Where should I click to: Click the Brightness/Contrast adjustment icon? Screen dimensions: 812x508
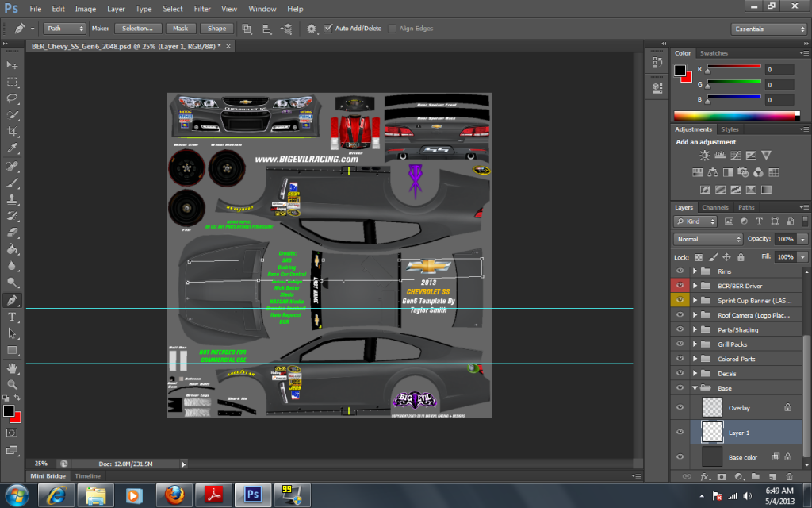click(705, 155)
